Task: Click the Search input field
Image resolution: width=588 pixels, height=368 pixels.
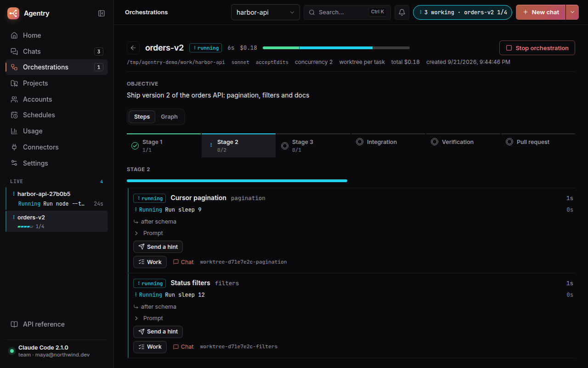Action: tap(347, 12)
